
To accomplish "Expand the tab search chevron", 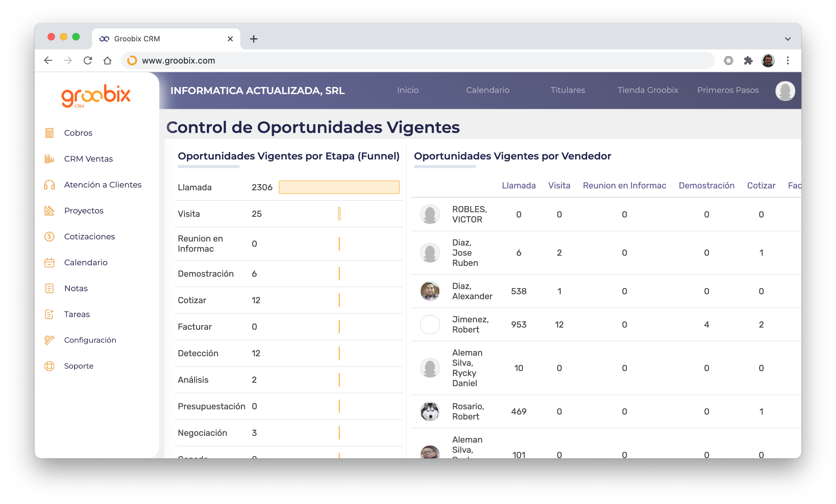I will 788,39.
